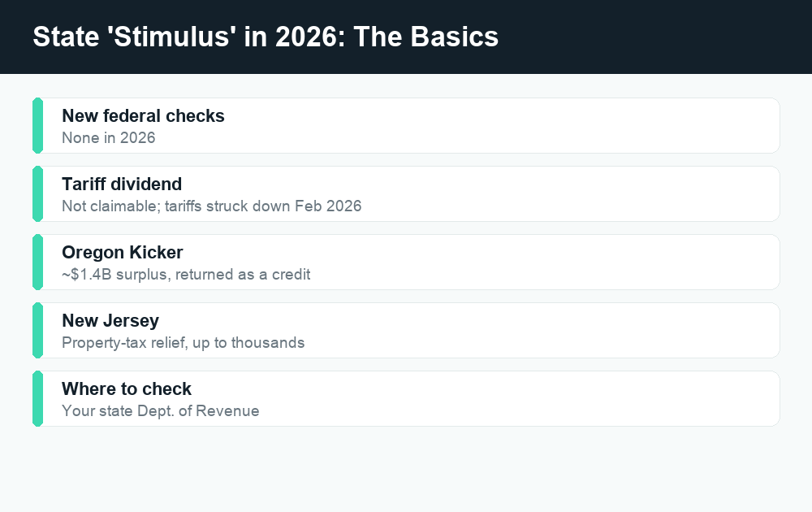Select the 'Where to check' card title
Viewport: 812px width, 512px height.
[127, 388]
